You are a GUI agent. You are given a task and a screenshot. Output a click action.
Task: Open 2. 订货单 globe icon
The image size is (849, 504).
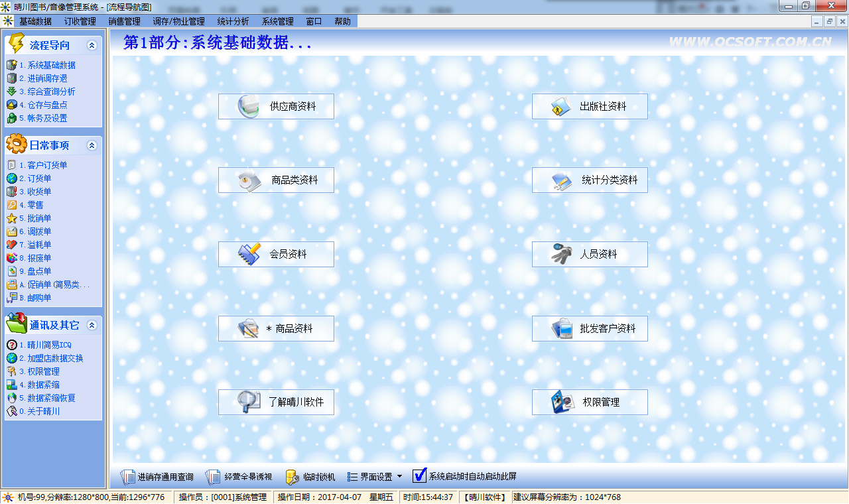pos(11,178)
